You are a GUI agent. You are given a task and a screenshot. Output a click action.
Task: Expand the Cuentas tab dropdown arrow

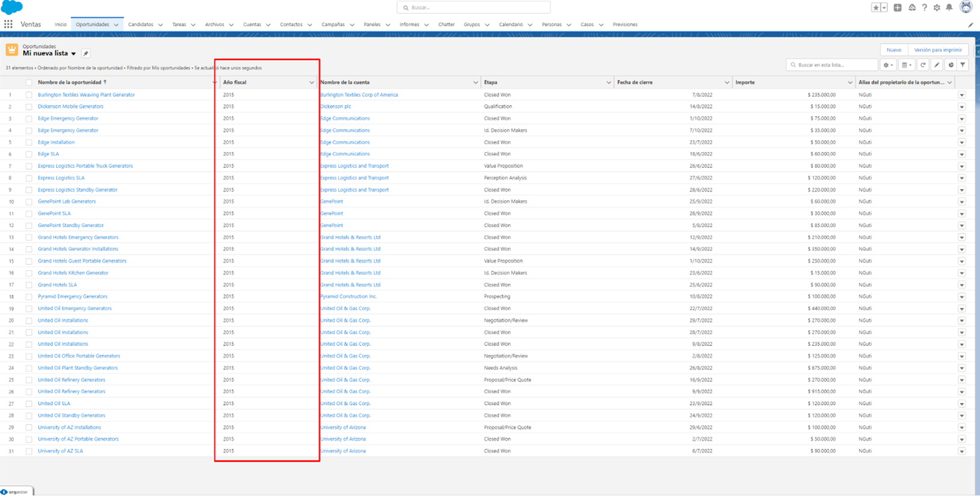(x=268, y=25)
